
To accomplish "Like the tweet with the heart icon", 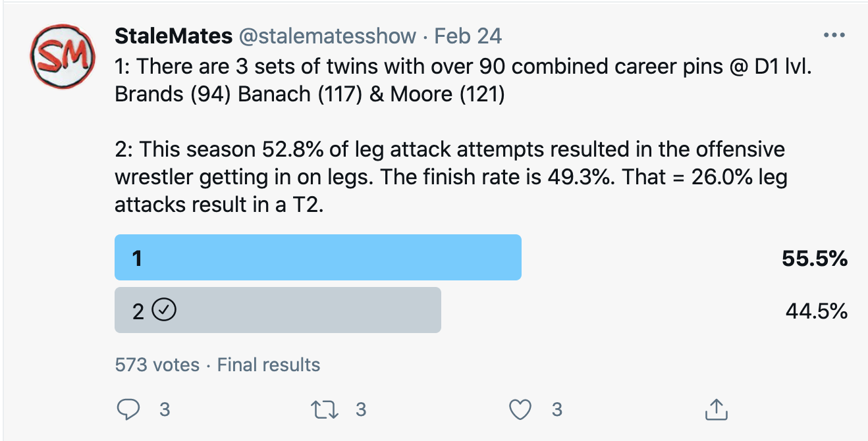I will tap(521, 409).
